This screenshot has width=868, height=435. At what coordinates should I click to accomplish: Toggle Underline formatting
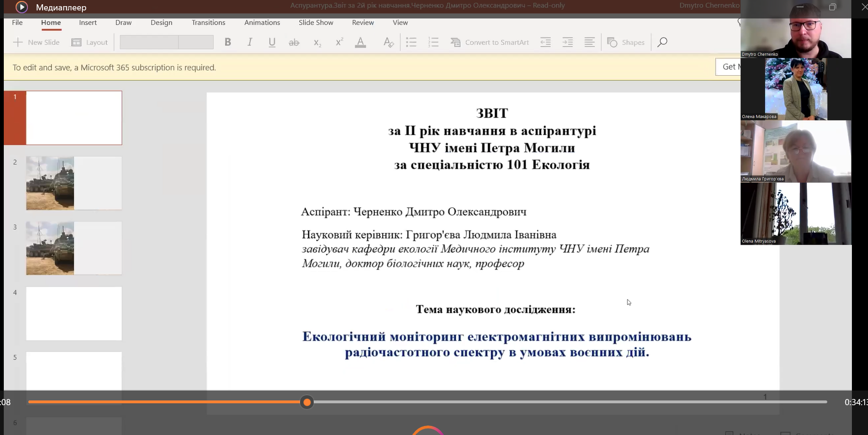pos(272,42)
